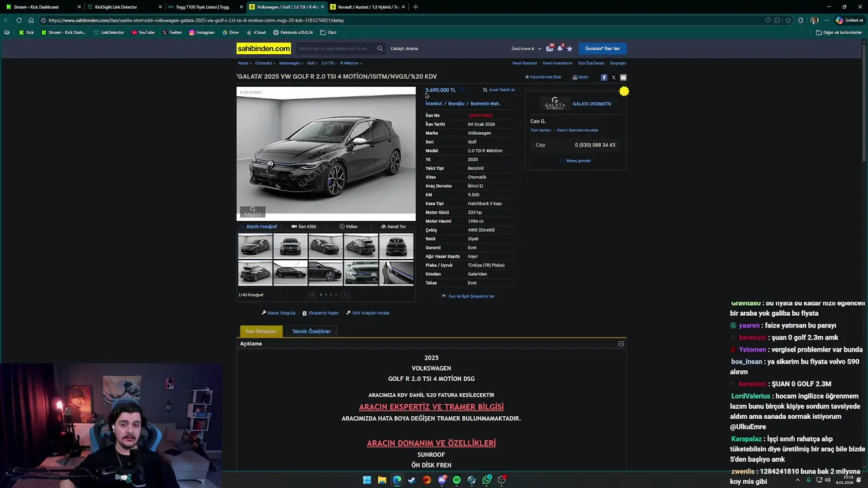Image resolution: width=868 pixels, height=488 pixels.
Task: Click Favori Satıcılarıma ekle
Action: tap(577, 130)
